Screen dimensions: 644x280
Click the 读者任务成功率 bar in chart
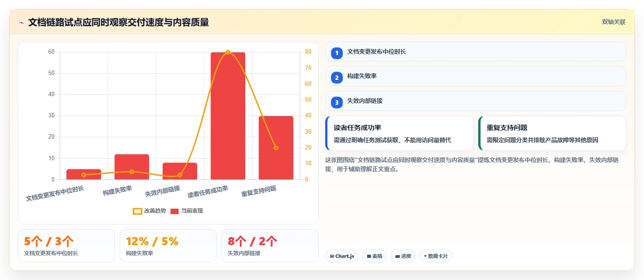pos(228,116)
